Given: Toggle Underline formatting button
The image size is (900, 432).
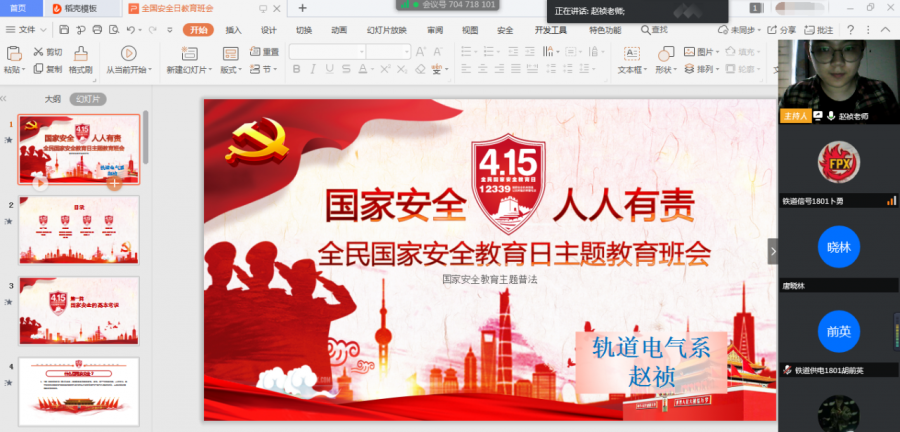Looking at the screenshot, I should (x=328, y=69).
